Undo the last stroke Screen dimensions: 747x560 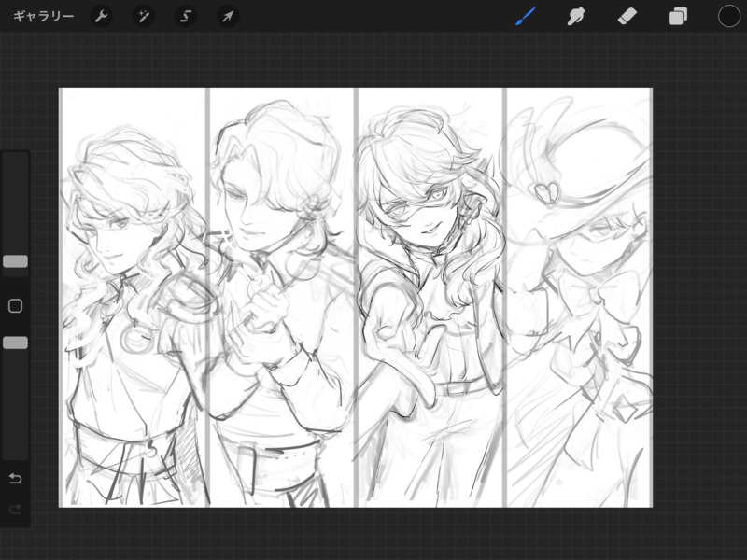15,478
